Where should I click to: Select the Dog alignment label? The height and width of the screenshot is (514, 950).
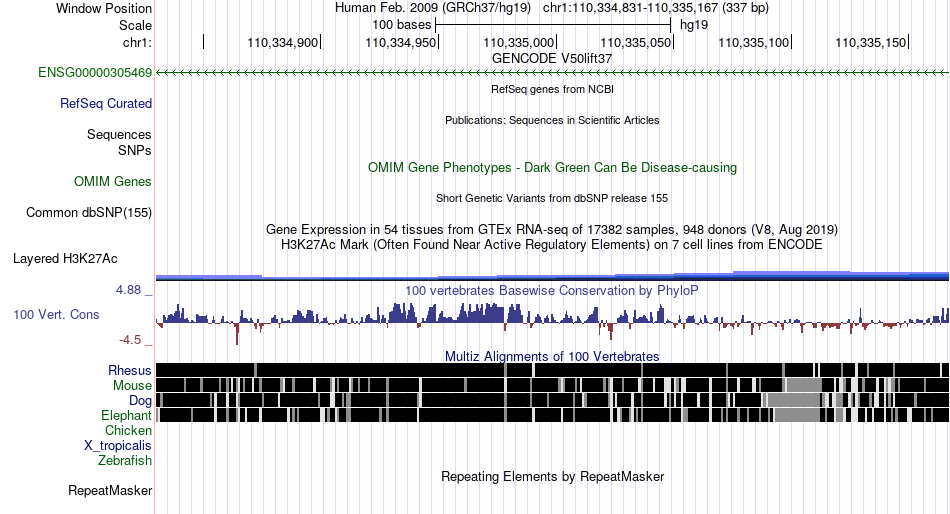pyautogui.click(x=140, y=401)
